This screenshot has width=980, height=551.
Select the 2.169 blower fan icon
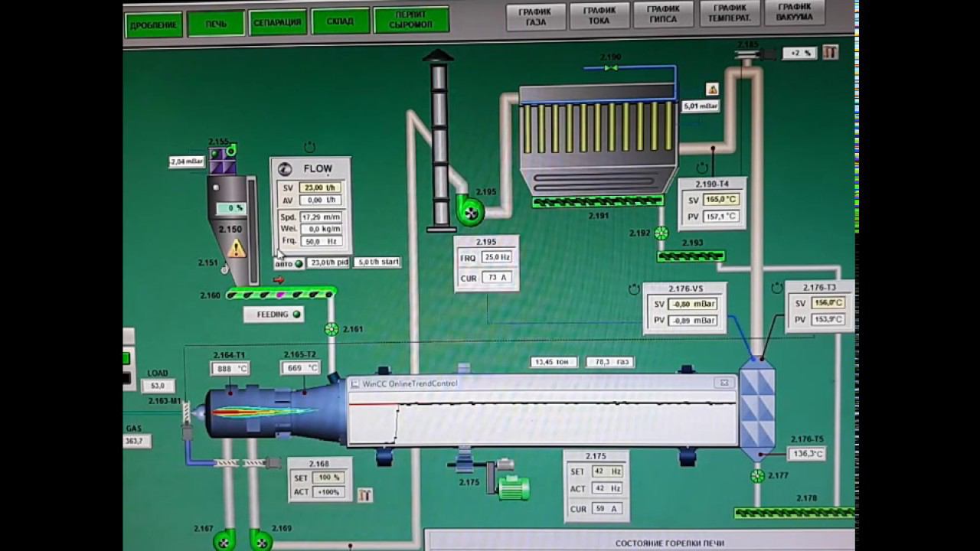coord(260,540)
